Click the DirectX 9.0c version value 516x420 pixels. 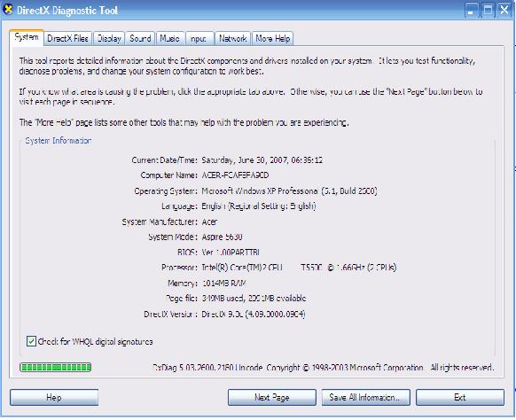(254, 314)
